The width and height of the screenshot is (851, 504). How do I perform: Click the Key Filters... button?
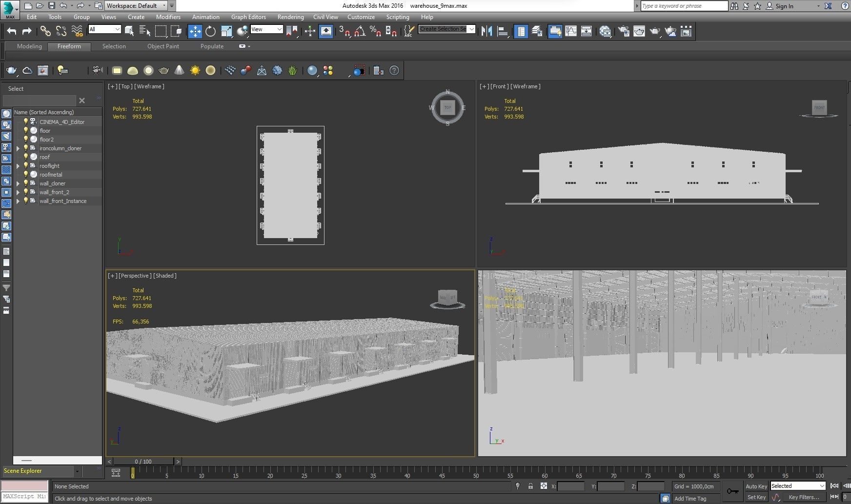click(x=804, y=497)
